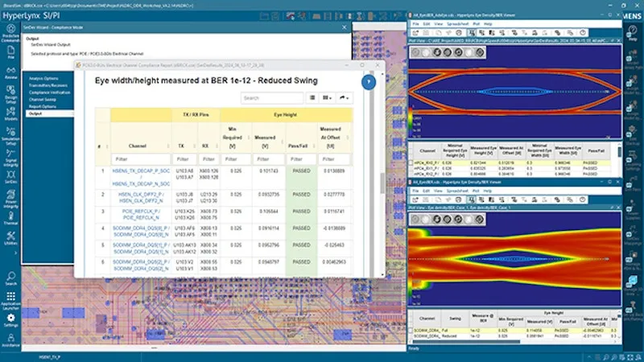Select Channel Sweep in the wizard list

[43, 99]
